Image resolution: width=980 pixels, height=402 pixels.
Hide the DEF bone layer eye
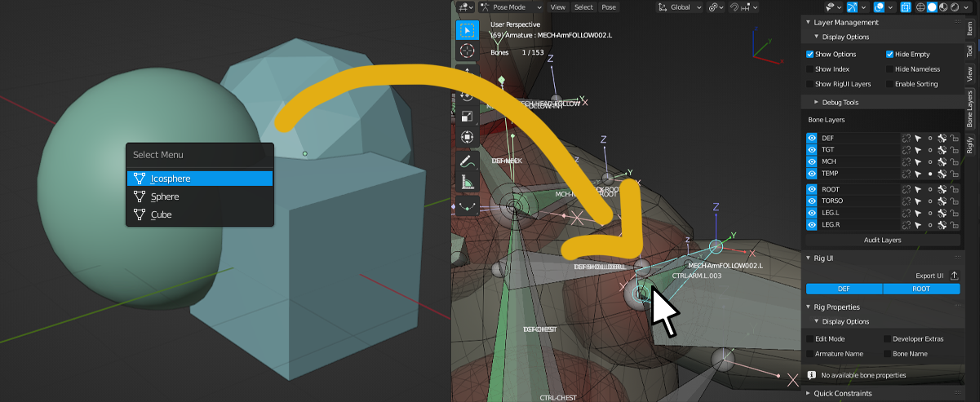(812, 139)
